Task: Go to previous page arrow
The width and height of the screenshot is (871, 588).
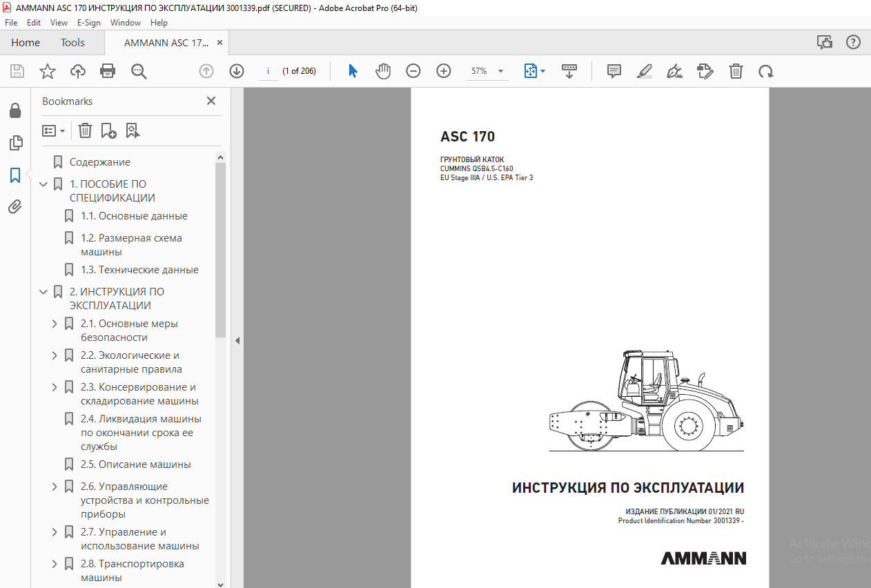Action: [206, 71]
